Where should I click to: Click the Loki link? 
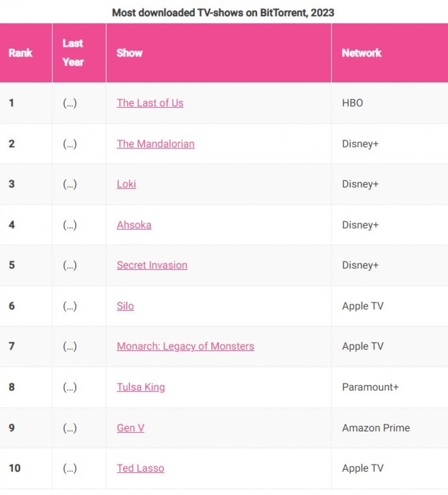point(126,184)
